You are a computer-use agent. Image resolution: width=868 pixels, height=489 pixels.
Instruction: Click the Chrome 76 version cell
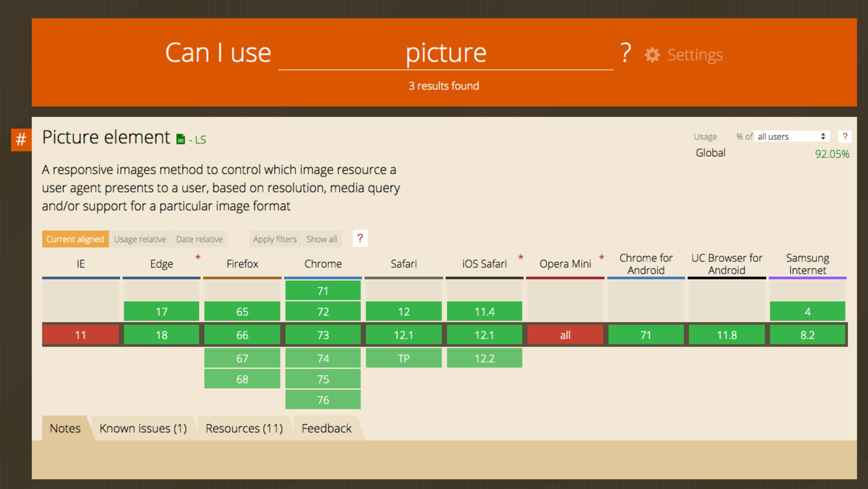pos(323,400)
